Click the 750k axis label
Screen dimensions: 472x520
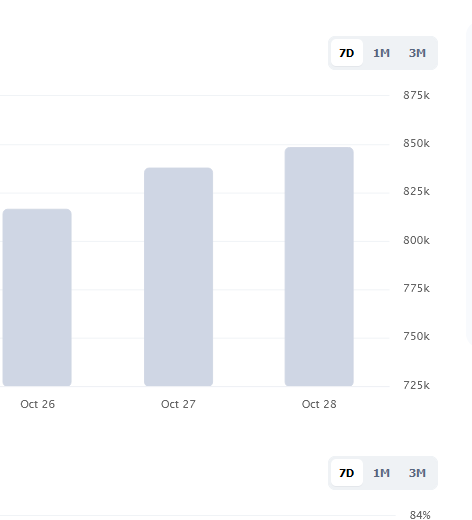coord(416,336)
